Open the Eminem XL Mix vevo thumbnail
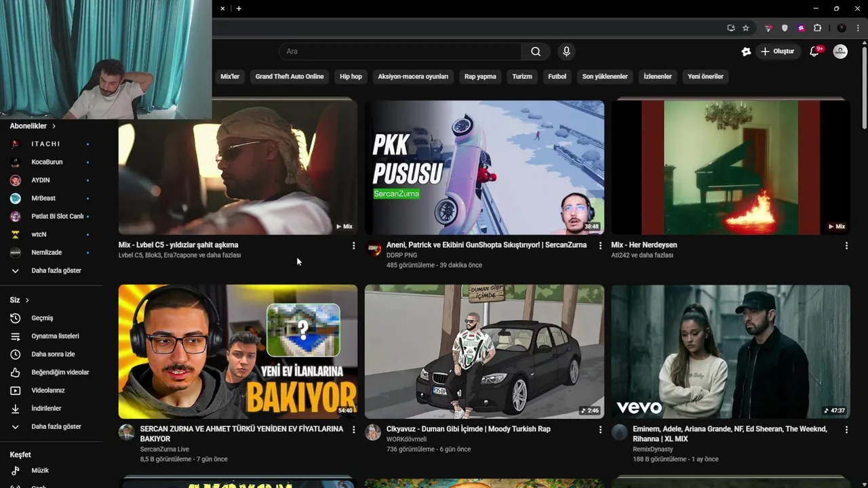 [x=730, y=352]
